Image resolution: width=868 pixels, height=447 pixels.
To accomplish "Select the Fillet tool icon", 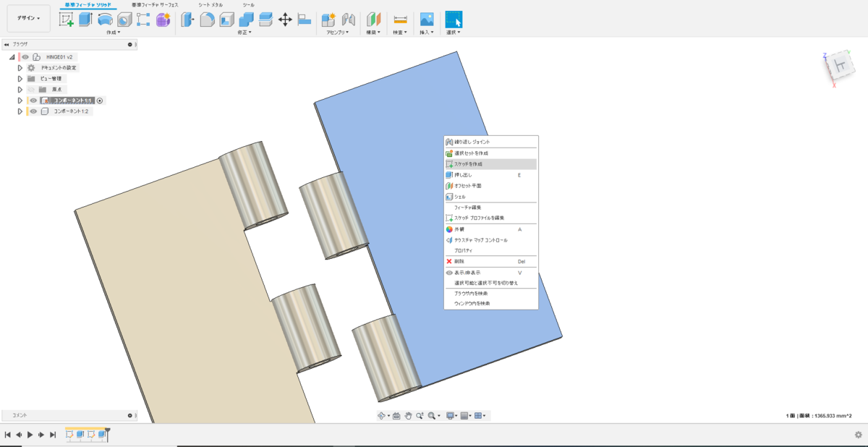I will [x=207, y=20].
